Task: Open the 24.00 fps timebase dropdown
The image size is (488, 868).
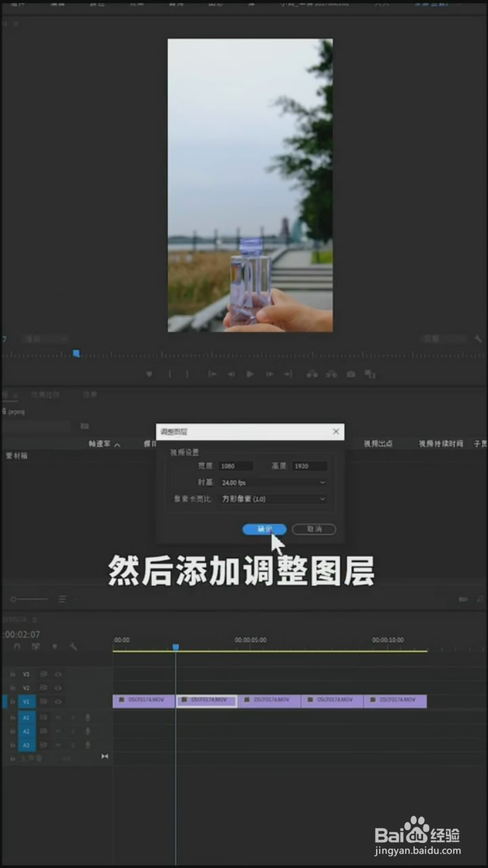Action: [273, 482]
